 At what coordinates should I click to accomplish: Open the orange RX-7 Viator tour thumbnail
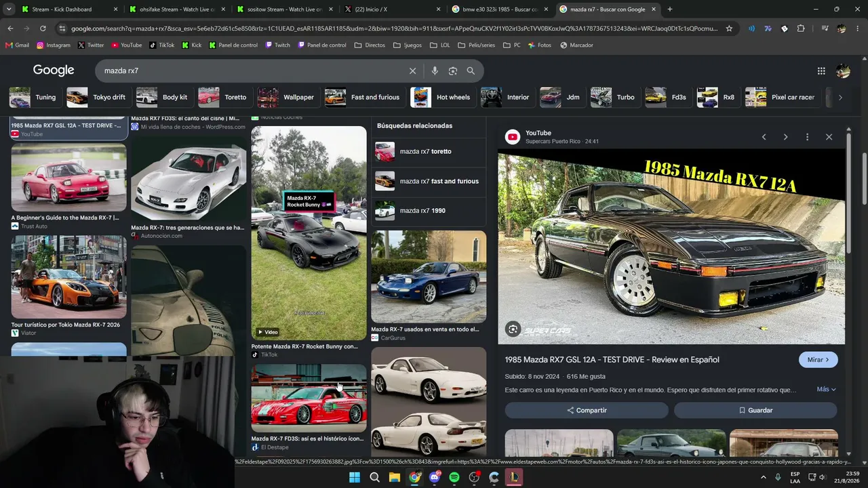click(68, 277)
